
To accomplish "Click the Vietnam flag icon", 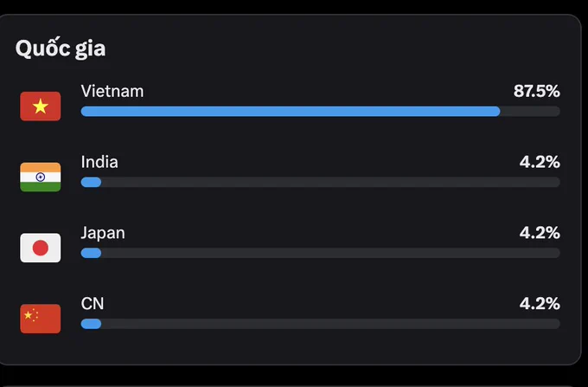I will coord(41,106).
